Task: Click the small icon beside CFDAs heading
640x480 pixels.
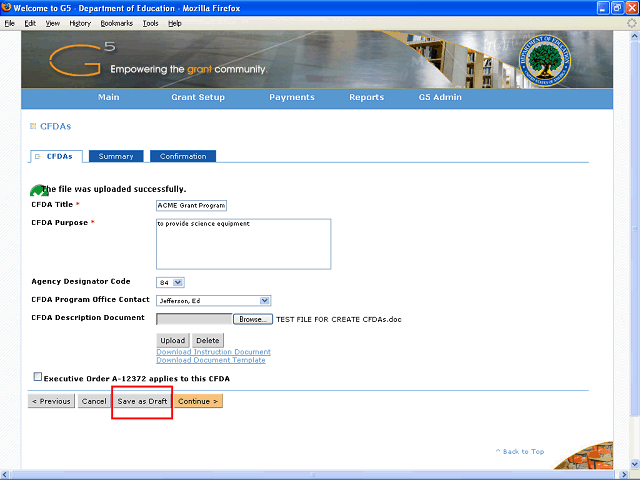Action: tap(33, 126)
